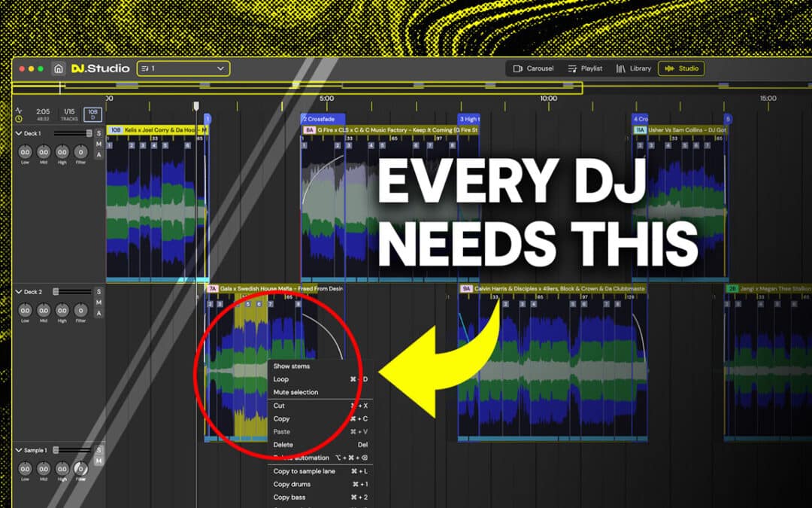
Task: Click Deck 1 High EQ knob
Action: pyautogui.click(x=62, y=152)
